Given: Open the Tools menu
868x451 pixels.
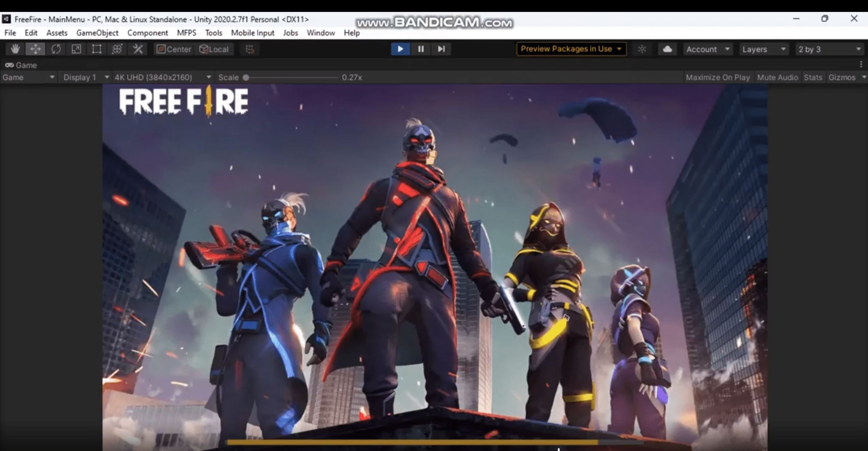Looking at the screenshot, I should pos(214,33).
